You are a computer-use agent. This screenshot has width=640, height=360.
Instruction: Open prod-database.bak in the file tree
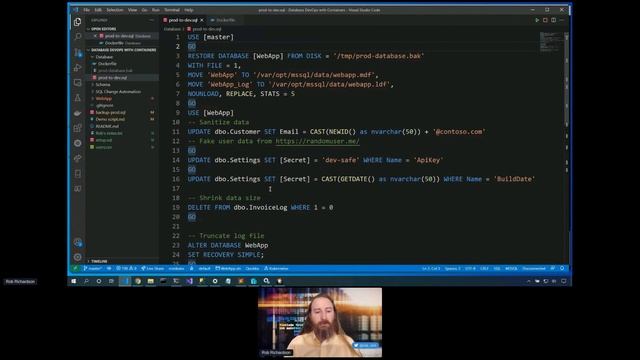tap(115, 71)
